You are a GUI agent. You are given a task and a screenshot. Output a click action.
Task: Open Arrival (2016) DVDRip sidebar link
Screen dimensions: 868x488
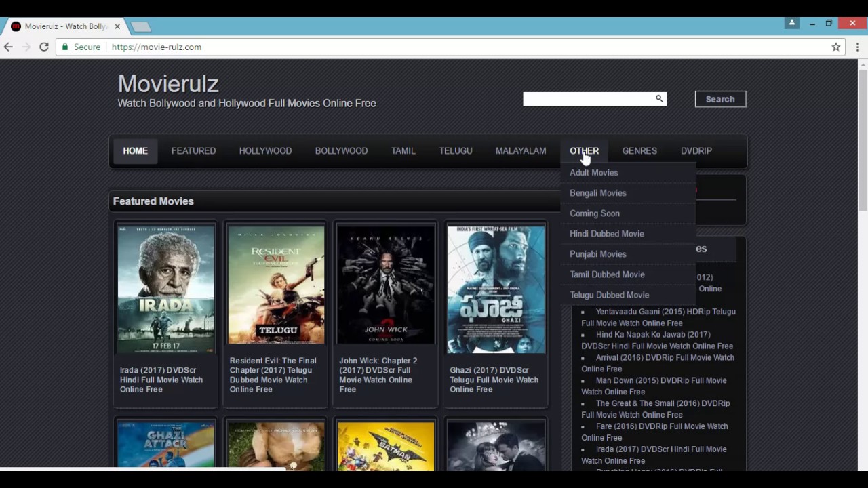[x=658, y=363]
